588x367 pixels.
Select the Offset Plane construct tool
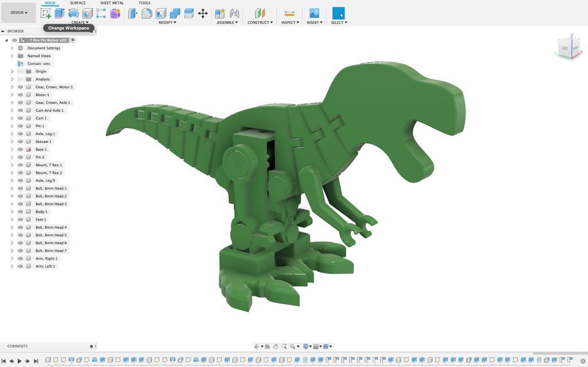(x=260, y=14)
